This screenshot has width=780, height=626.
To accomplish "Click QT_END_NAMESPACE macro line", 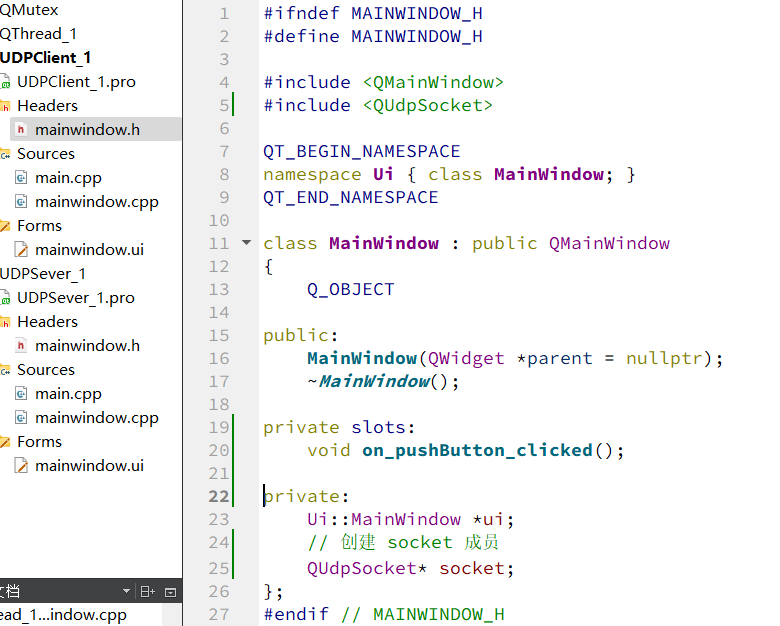I will 351,198.
